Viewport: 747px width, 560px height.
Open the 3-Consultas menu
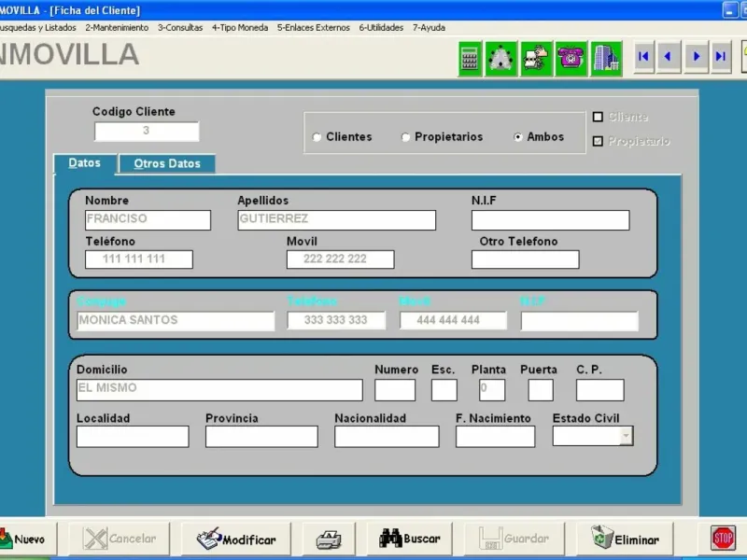180,28
